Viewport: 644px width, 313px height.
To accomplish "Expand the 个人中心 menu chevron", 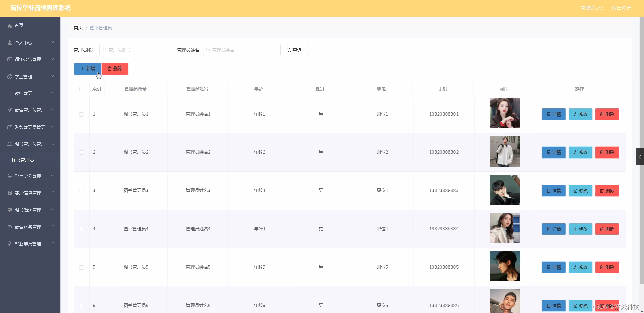I will (52, 42).
